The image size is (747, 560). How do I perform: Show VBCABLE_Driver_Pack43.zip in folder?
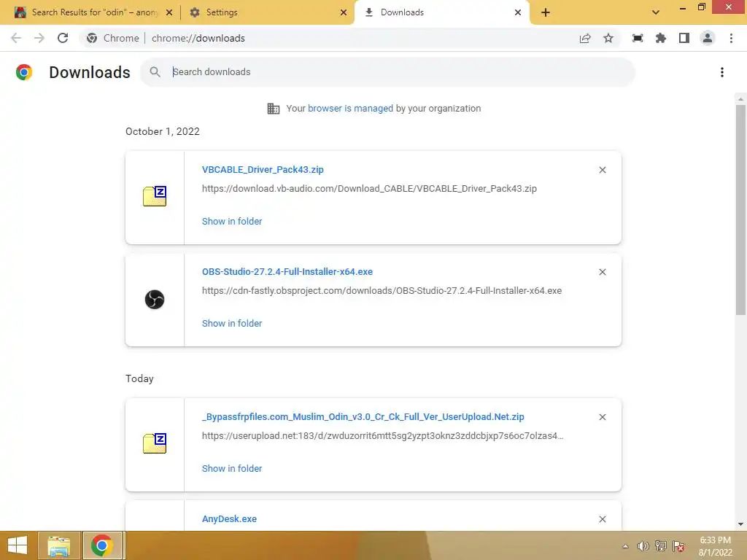(x=232, y=221)
